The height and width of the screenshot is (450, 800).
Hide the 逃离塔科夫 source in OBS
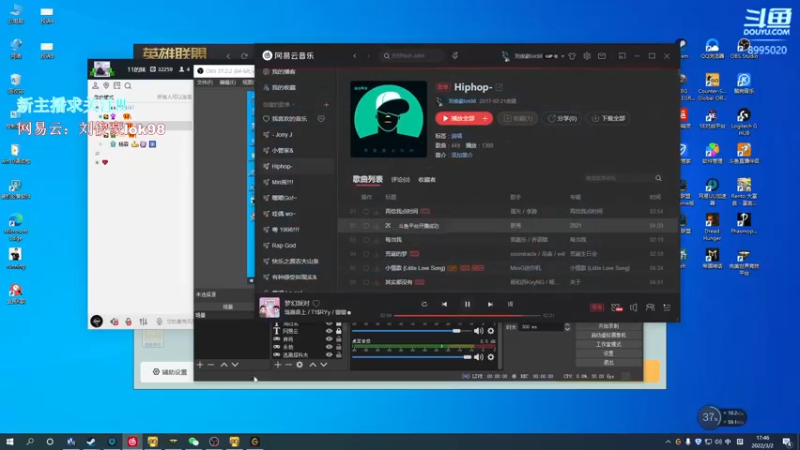(x=329, y=355)
